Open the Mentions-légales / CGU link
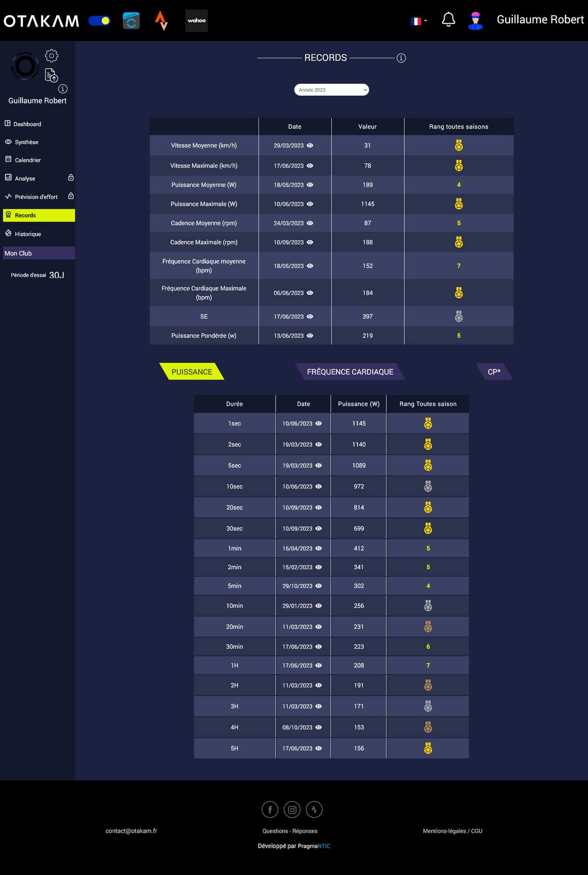The height and width of the screenshot is (875, 588). point(453,831)
